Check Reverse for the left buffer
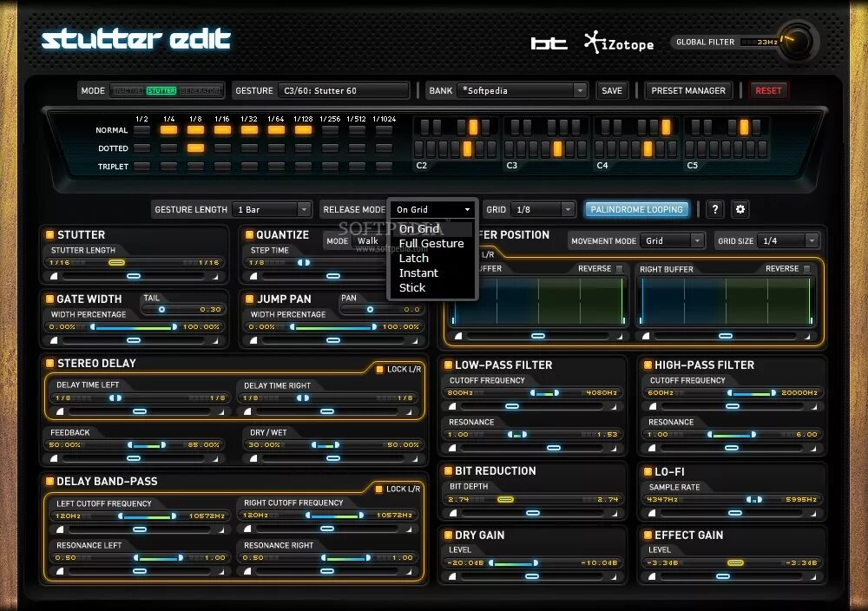This screenshot has height=611, width=868. [x=620, y=269]
